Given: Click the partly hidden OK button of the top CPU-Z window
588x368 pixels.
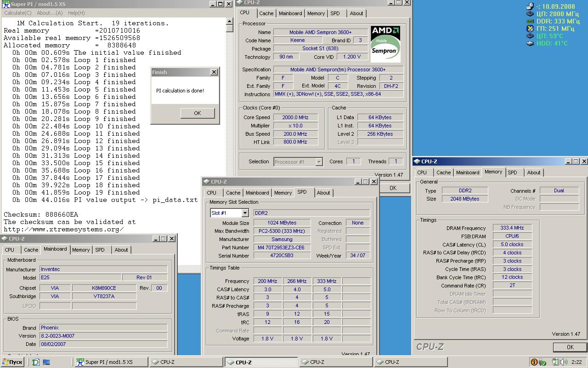Looking at the screenshot, I should pos(393,188).
